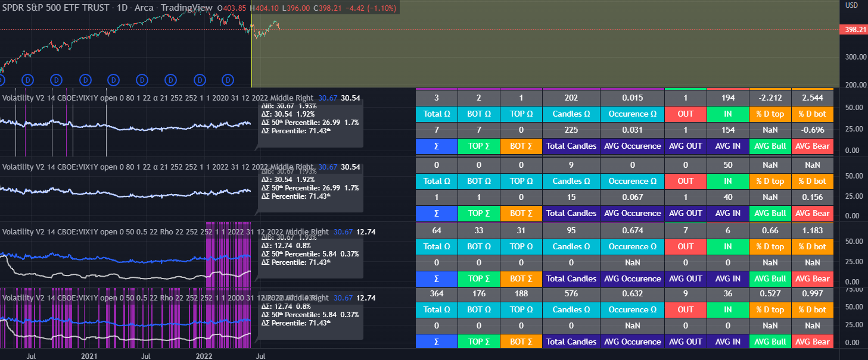Click the AVG Occurence cell below 0.067
The width and height of the screenshot is (868, 360).
pyautogui.click(x=632, y=213)
